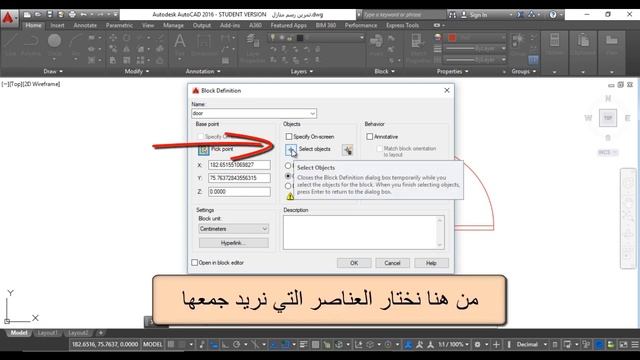Click in the Description text box
The width and height of the screenshot is (640, 360).
(x=363, y=232)
